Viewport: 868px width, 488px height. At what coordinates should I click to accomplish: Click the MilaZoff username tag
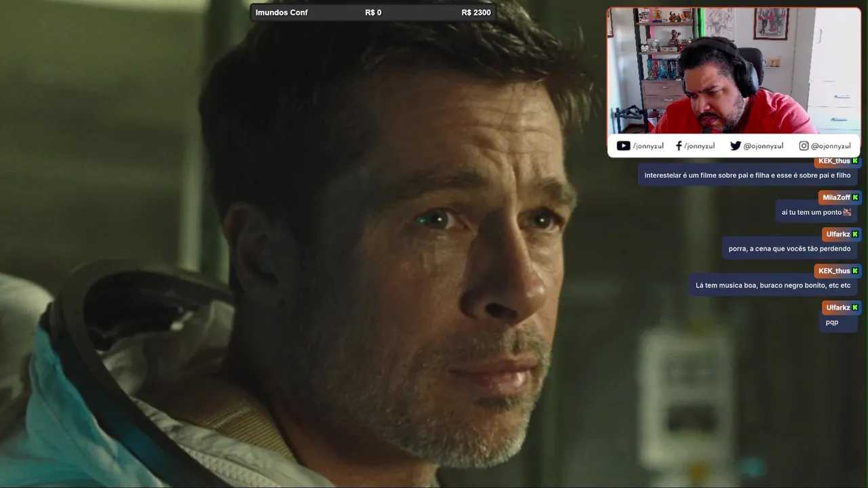[x=836, y=197]
